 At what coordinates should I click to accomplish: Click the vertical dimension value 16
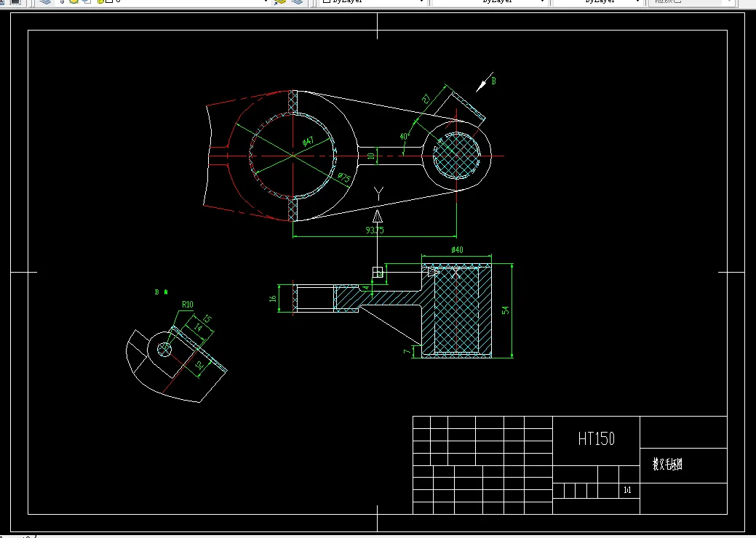pyautogui.click(x=273, y=299)
